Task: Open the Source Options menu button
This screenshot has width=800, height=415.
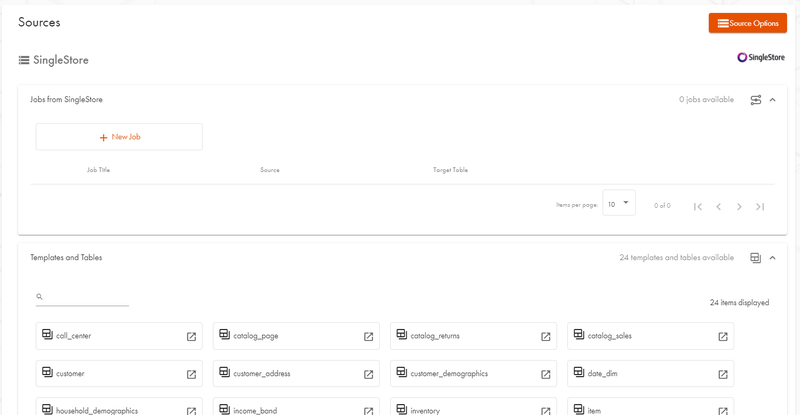Action: click(x=747, y=23)
